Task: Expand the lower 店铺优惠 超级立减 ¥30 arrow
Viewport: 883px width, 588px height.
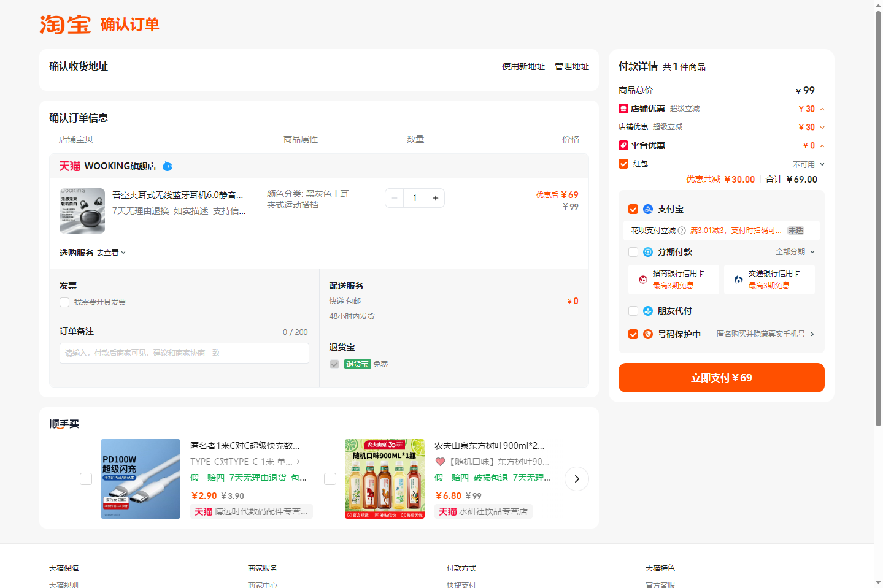Action: (822, 128)
